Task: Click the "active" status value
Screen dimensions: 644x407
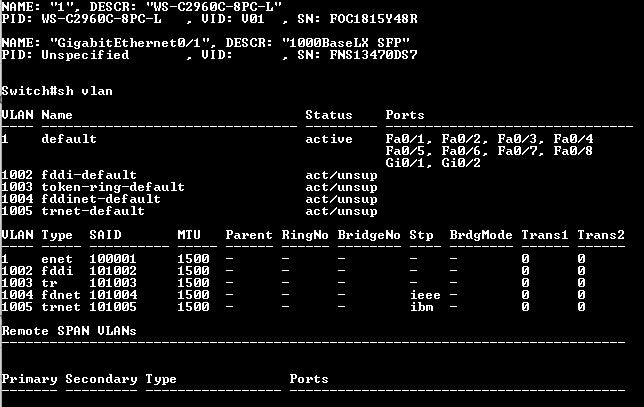Action: coord(329,139)
